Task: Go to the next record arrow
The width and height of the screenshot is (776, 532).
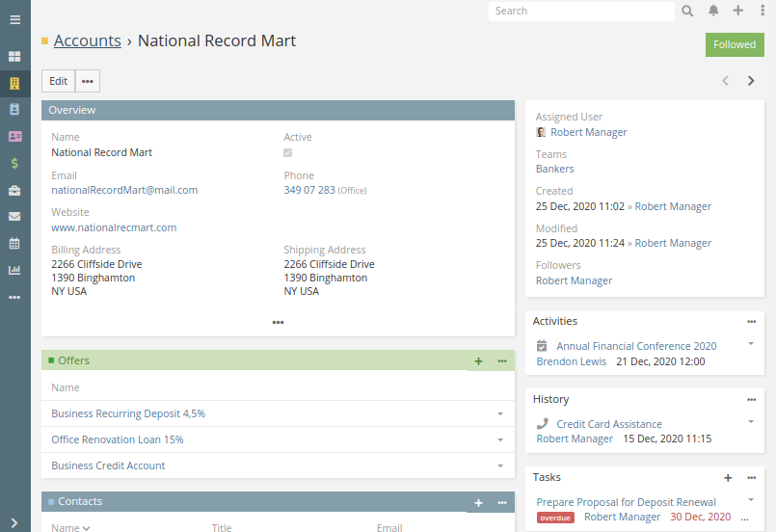Action: [x=751, y=81]
